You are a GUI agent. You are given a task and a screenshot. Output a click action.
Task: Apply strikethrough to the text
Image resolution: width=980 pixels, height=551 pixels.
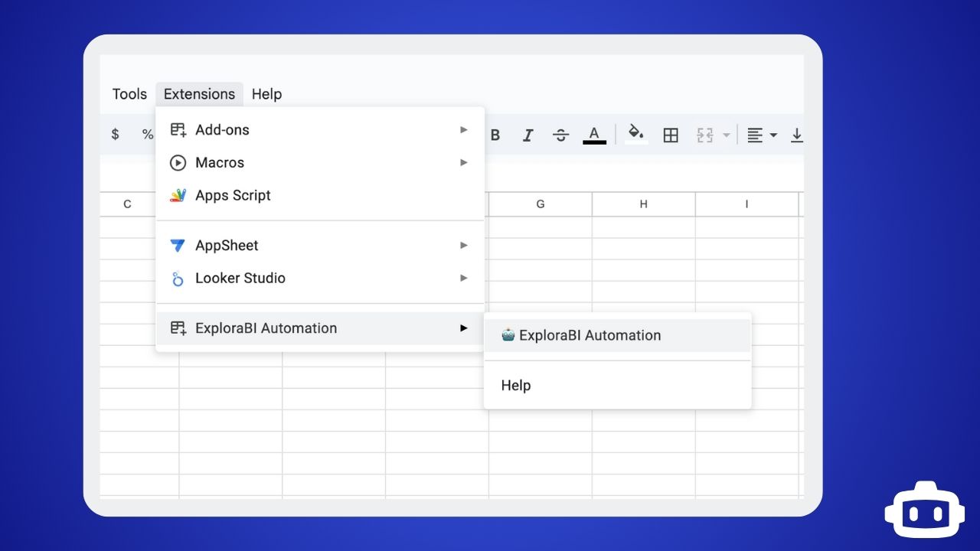(x=561, y=135)
